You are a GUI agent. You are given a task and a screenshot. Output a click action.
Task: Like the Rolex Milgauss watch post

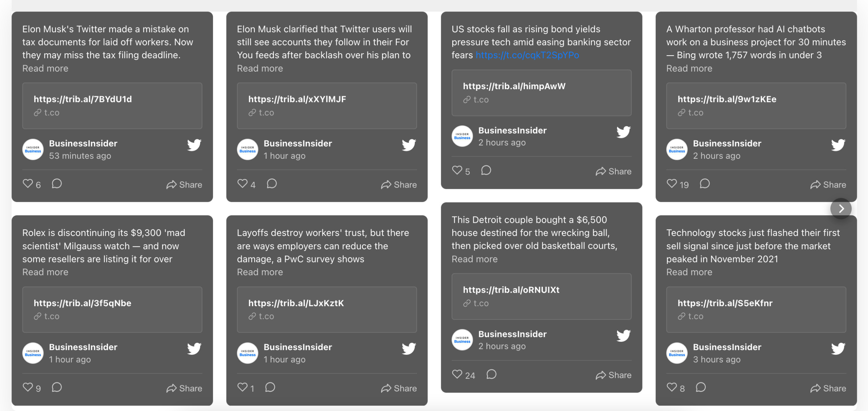[28, 387]
